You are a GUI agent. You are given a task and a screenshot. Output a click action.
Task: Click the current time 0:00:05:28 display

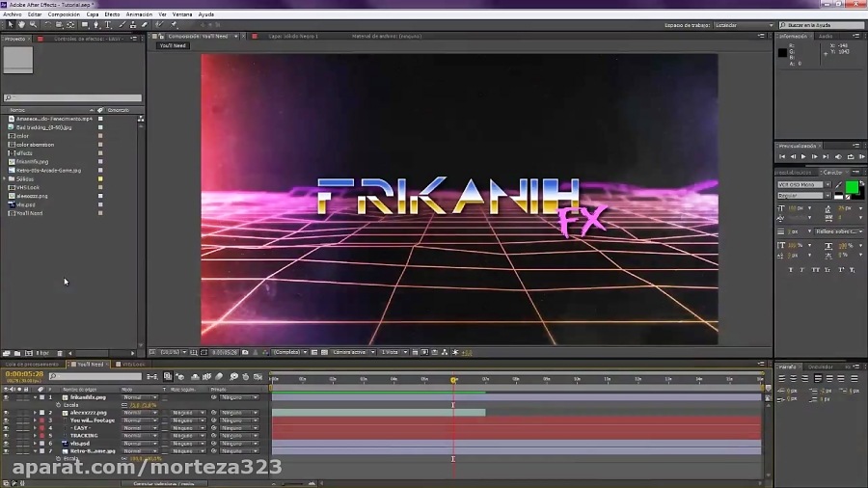pos(24,374)
